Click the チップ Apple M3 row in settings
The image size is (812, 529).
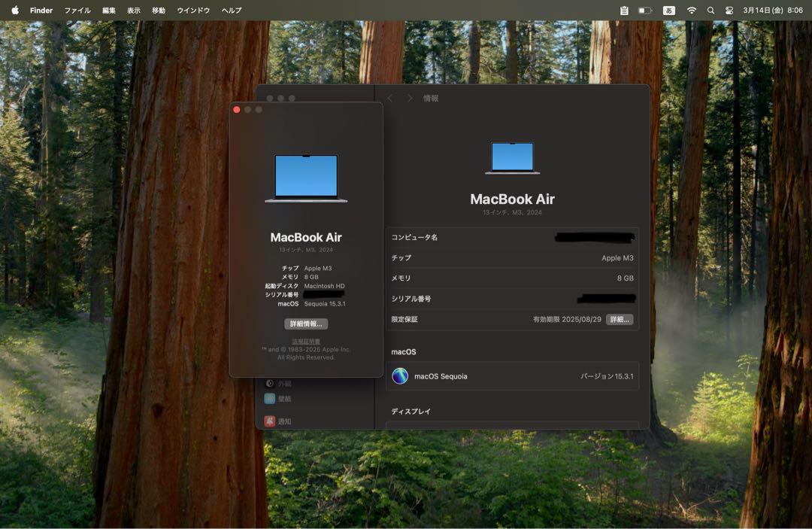coord(512,257)
